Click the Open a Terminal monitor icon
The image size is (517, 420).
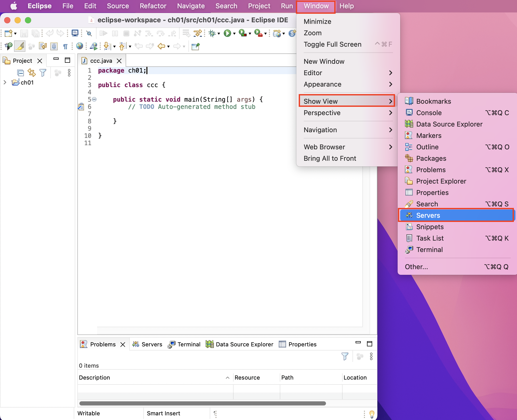pos(75,33)
